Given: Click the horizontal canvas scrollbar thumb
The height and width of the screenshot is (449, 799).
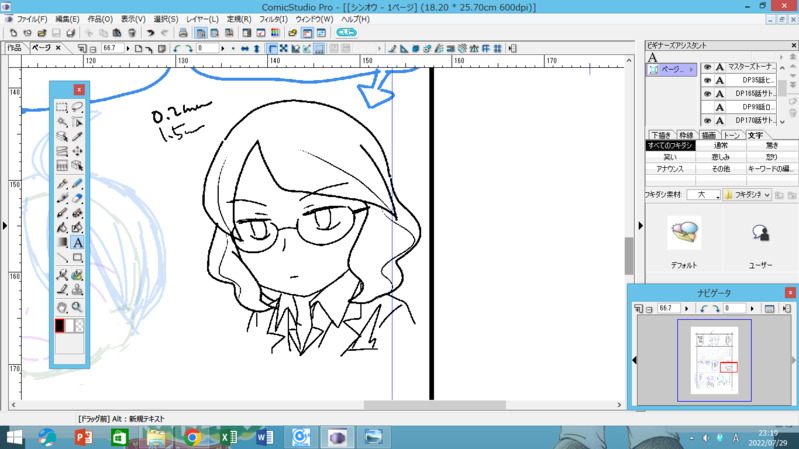Looking at the screenshot, I should (435, 405).
